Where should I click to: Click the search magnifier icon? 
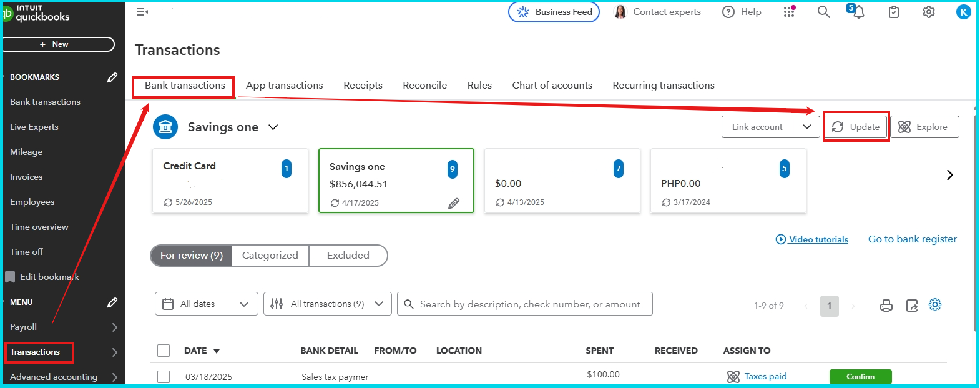824,12
